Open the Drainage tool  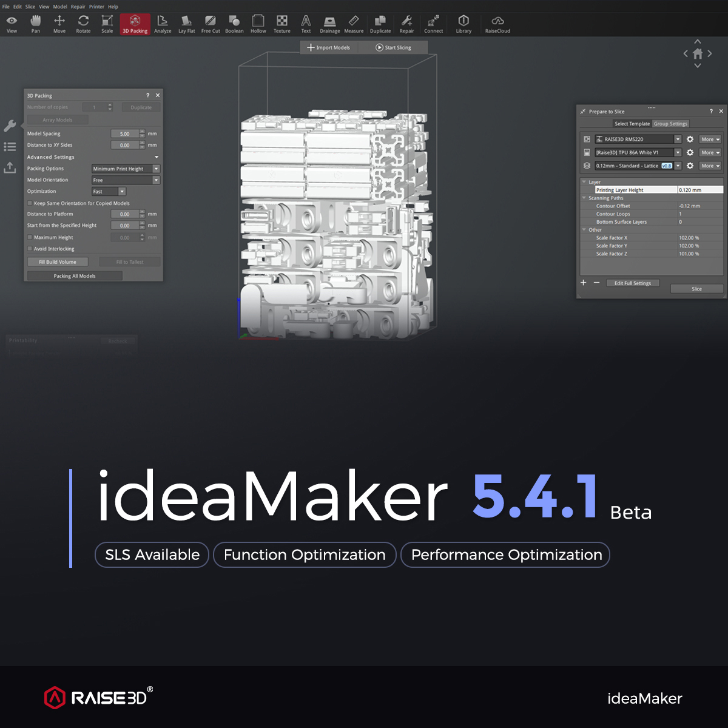point(329,24)
